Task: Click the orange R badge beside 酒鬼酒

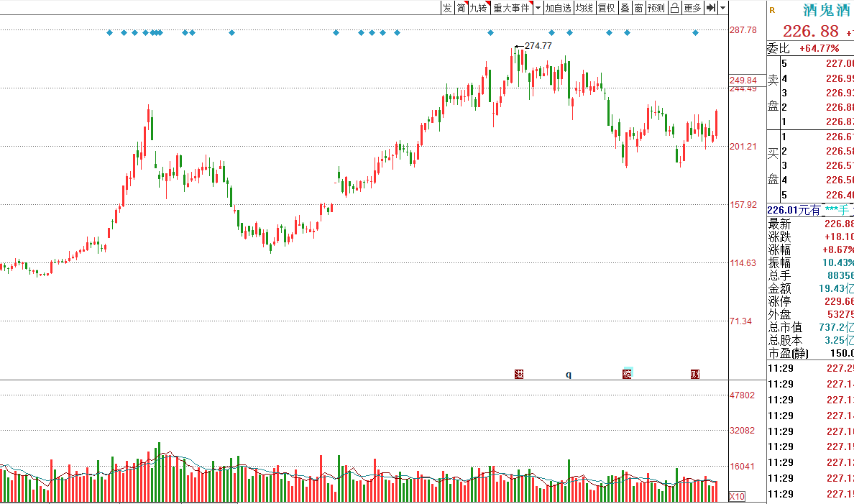Action: click(x=772, y=10)
